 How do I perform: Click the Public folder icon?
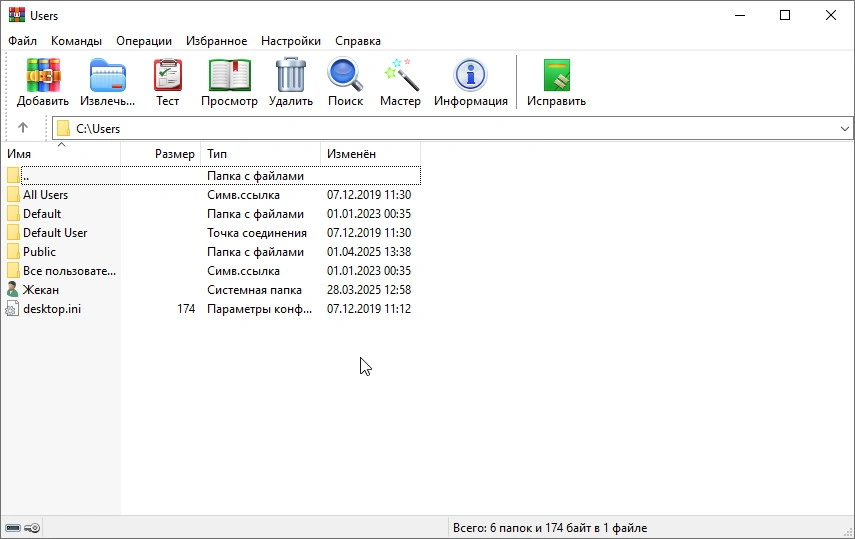13,251
